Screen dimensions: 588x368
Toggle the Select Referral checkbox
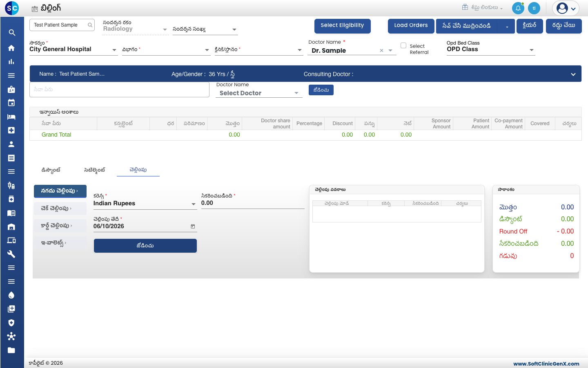pos(403,45)
